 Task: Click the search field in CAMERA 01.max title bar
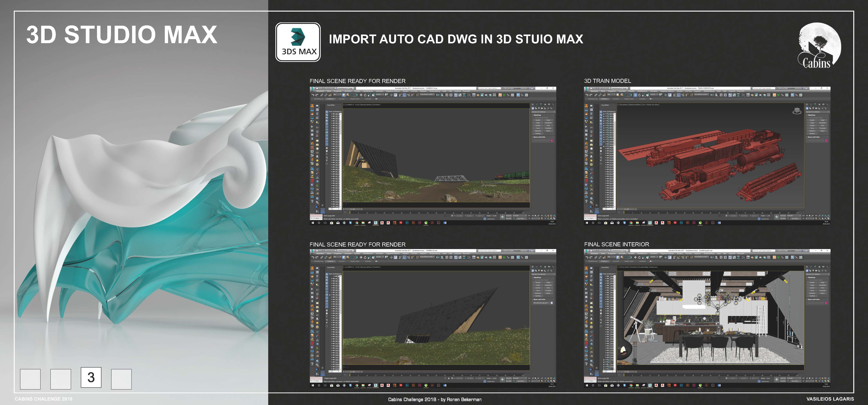pyautogui.click(x=490, y=88)
